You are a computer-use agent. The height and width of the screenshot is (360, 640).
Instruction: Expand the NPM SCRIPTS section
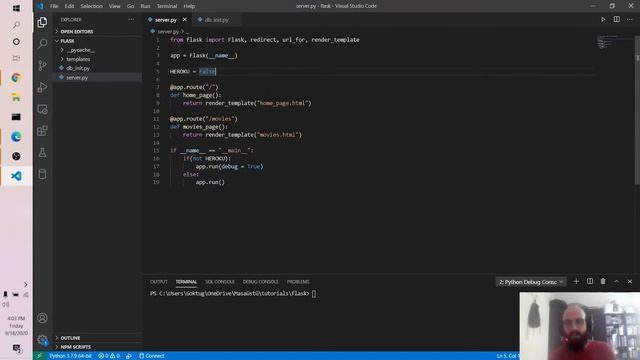click(x=76, y=347)
